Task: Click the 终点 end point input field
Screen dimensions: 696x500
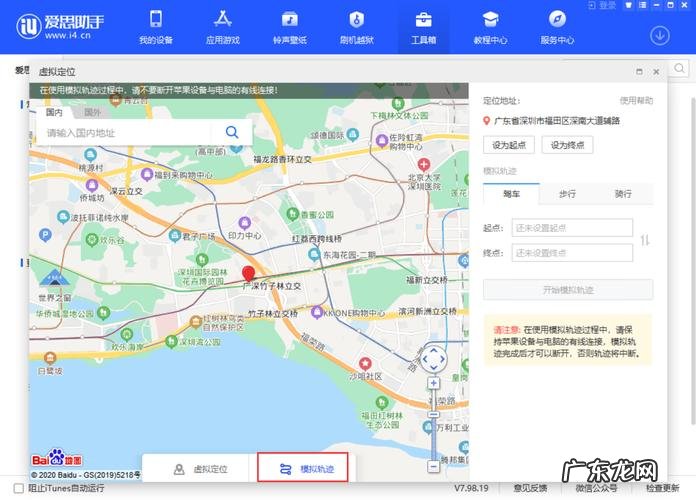Action: (572, 253)
